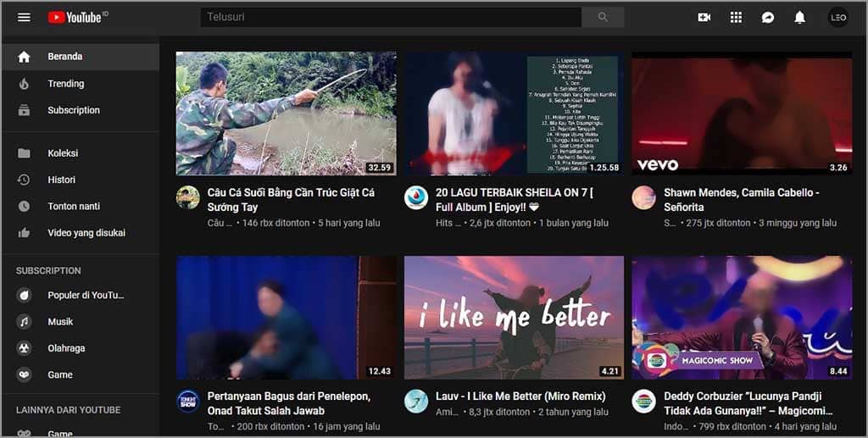Select Trending in the sidebar
This screenshot has width=868, height=438.
pyautogui.click(x=81, y=84)
